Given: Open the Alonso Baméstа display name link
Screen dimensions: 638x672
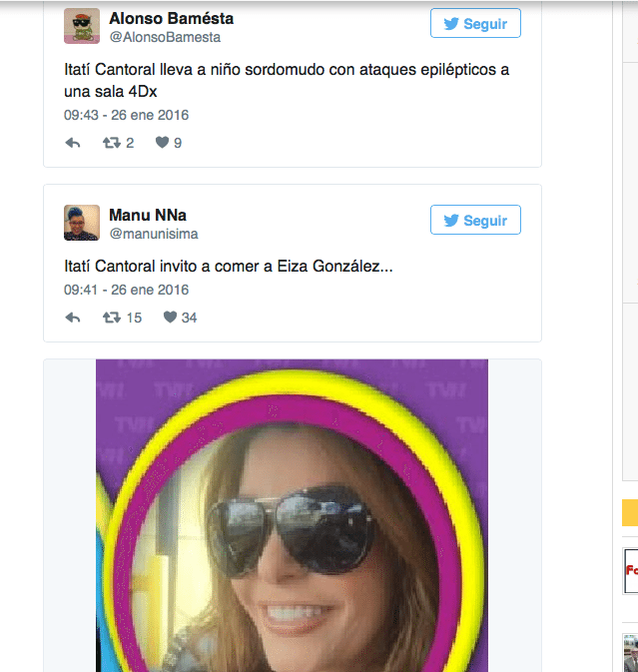Looking at the screenshot, I should pos(171,18).
